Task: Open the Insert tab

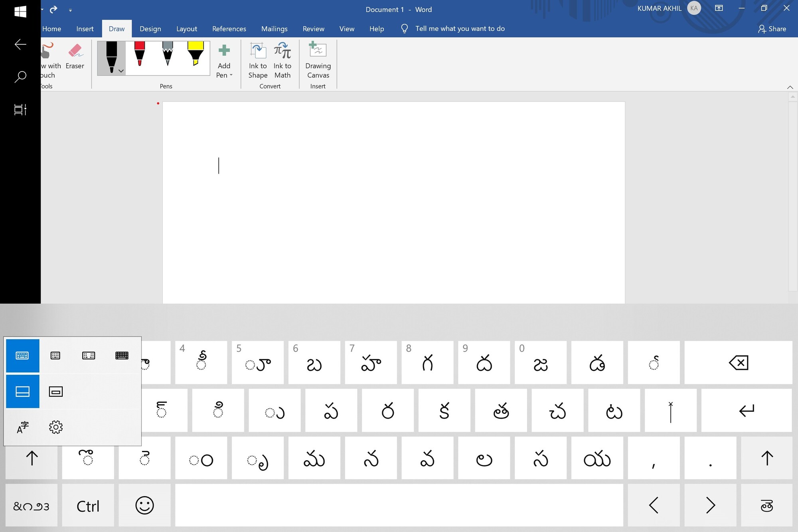Action: click(85, 29)
